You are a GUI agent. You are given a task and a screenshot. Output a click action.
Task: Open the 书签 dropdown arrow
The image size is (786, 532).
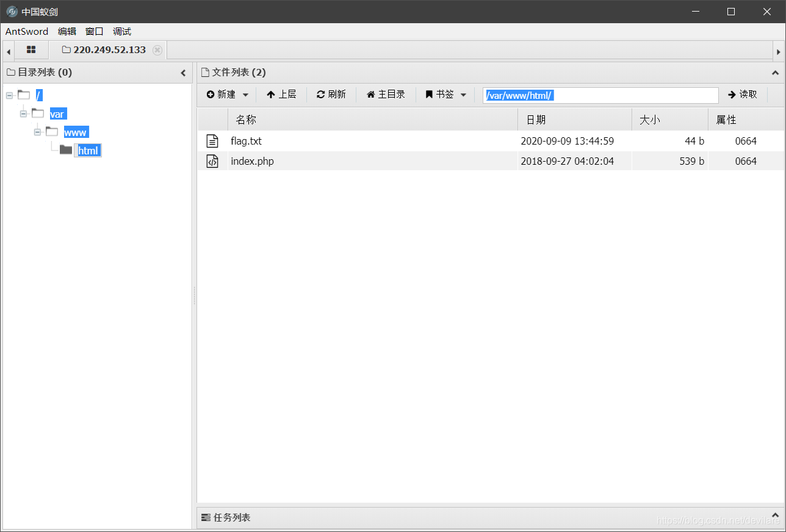463,95
